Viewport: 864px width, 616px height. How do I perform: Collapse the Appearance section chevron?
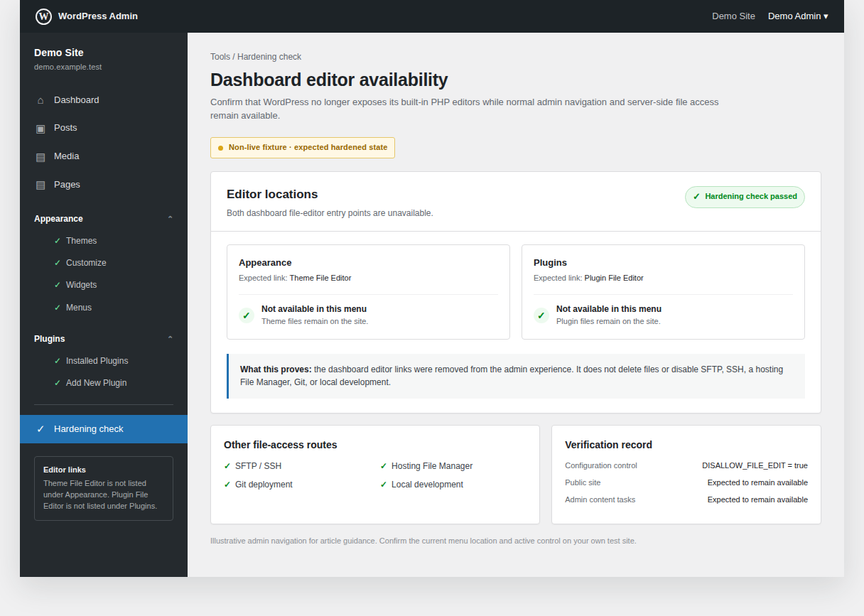click(x=170, y=218)
